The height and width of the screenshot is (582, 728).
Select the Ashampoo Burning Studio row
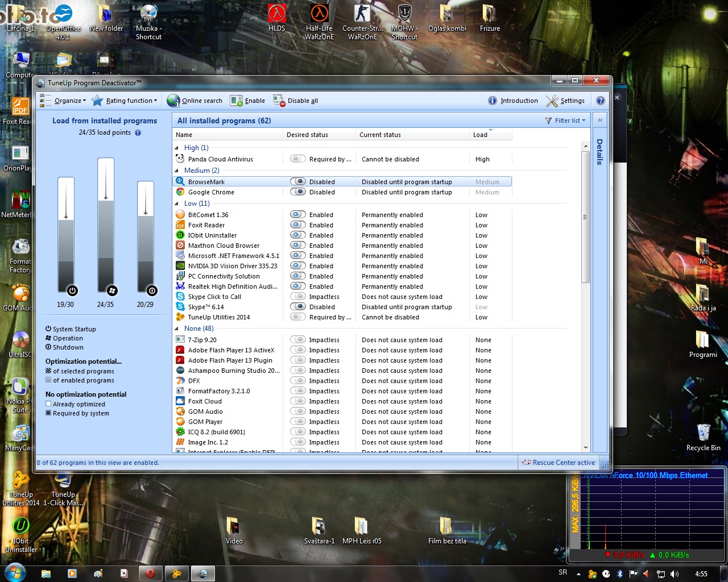(x=342, y=371)
